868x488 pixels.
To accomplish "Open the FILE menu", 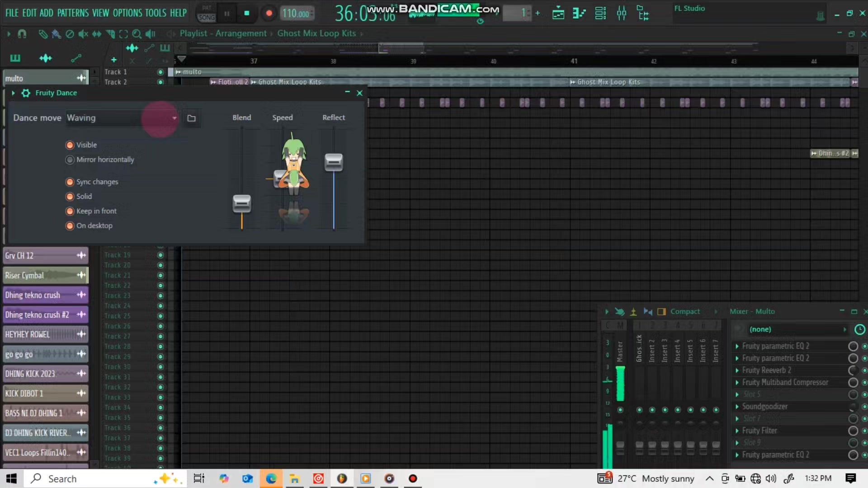I will 12,13.
